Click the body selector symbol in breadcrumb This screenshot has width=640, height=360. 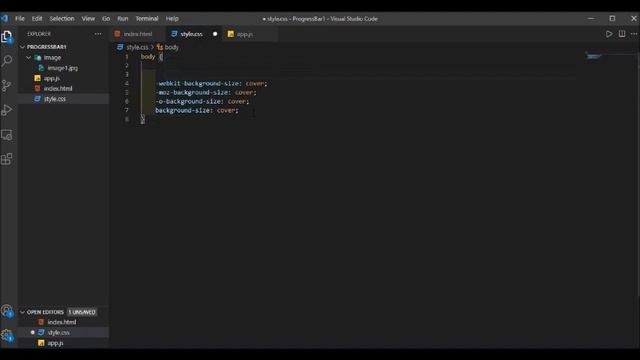point(160,47)
